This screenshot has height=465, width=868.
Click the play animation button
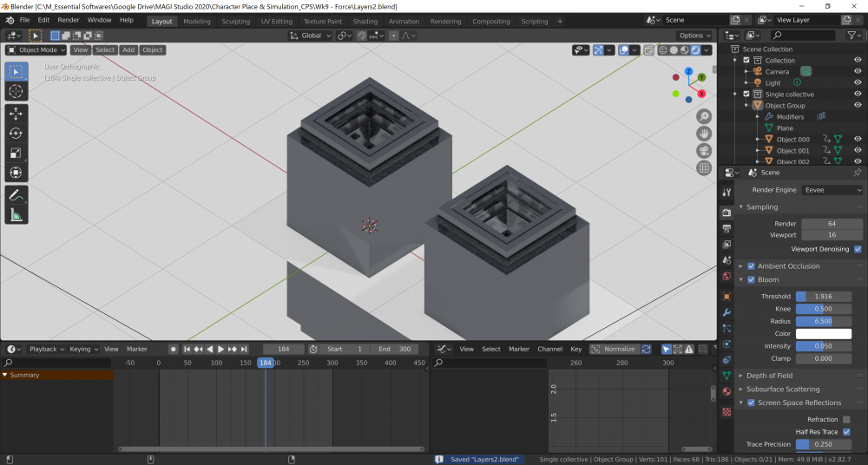(x=220, y=349)
